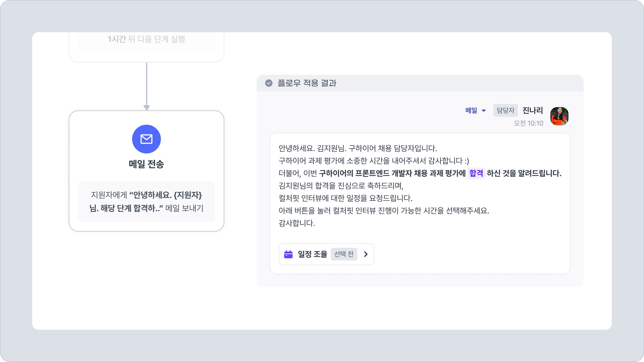Click 진나리's profile avatar photo
Viewport: 644px width, 362px height.
click(559, 116)
